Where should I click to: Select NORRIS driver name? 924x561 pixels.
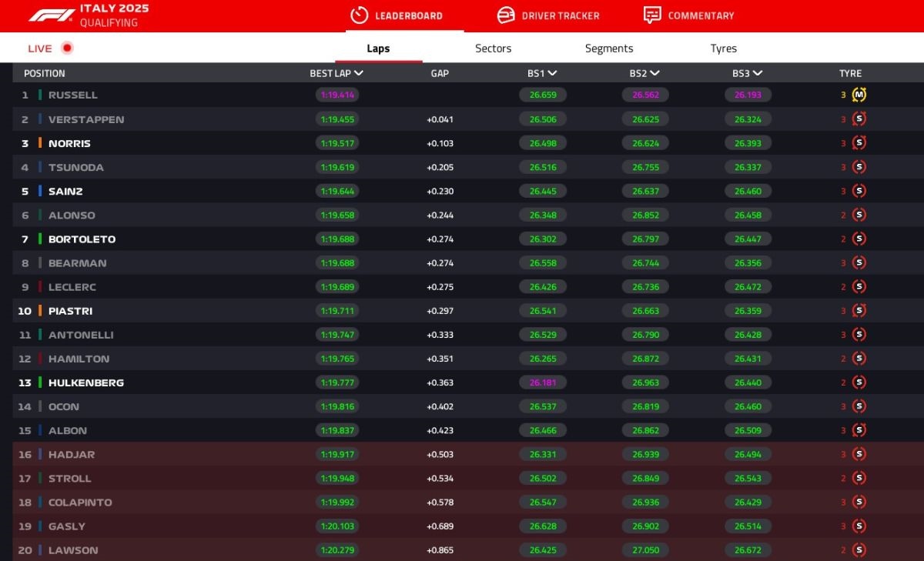click(x=69, y=144)
